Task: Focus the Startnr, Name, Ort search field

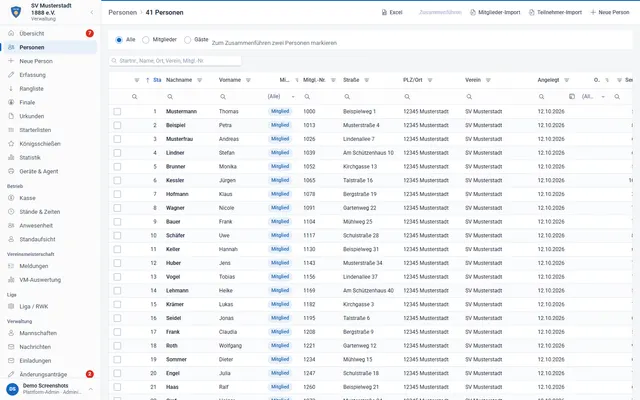Action: pyautogui.click(x=175, y=61)
